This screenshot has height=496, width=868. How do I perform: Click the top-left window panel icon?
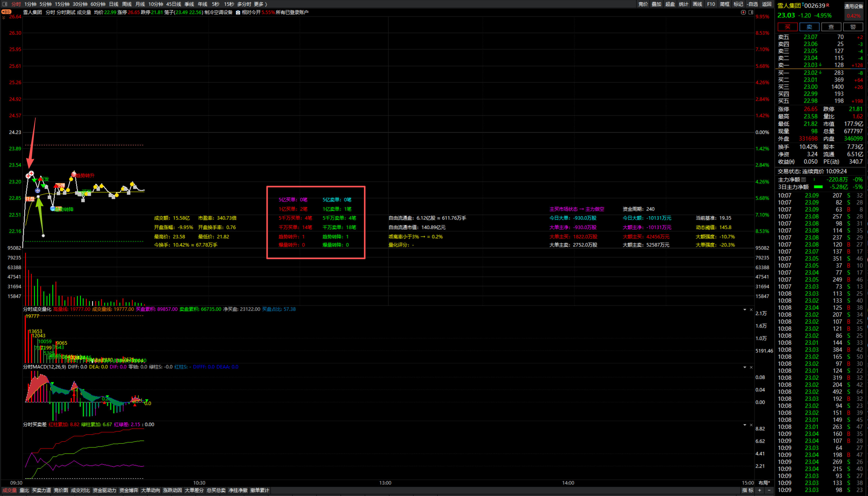(5, 4)
